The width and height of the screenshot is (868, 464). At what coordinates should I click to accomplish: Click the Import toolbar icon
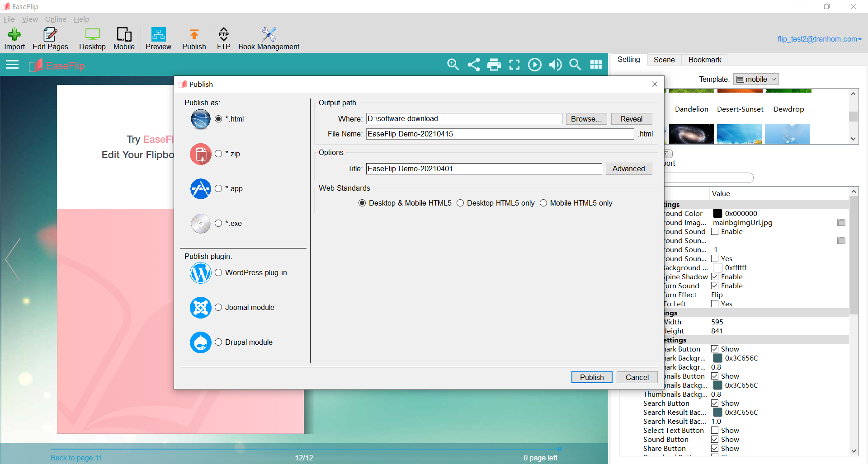click(x=14, y=39)
